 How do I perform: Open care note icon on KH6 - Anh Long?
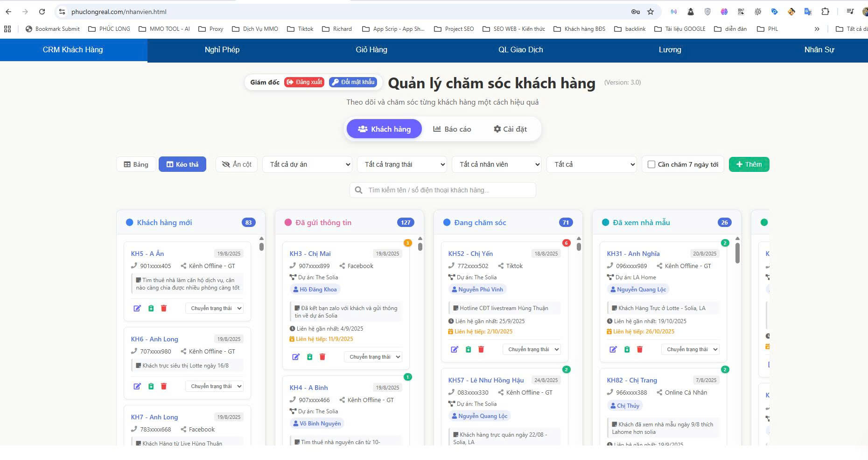click(150, 386)
